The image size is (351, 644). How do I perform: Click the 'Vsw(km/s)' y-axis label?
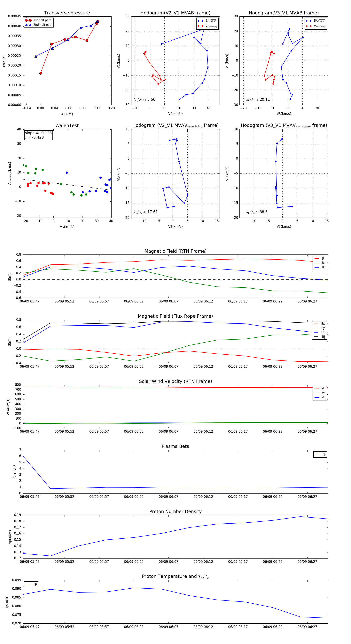click(8, 407)
